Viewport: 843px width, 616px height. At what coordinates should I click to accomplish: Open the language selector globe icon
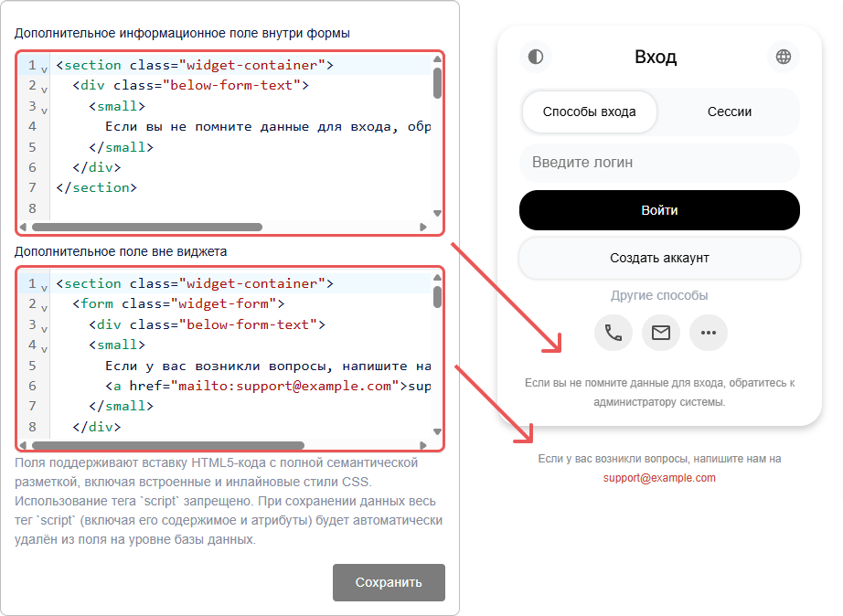[783, 57]
